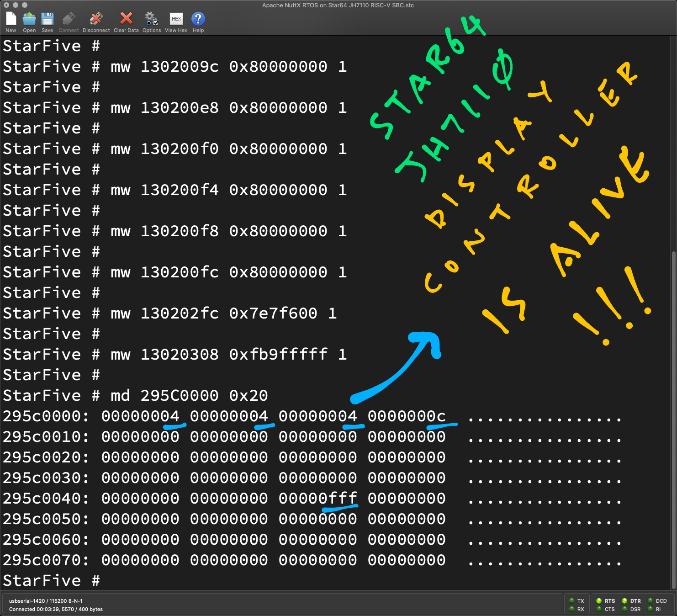Screen dimensions: 677x616
Task: Click the command 'mw 130200fc 0x80000000 1'
Action: [x=228, y=272]
